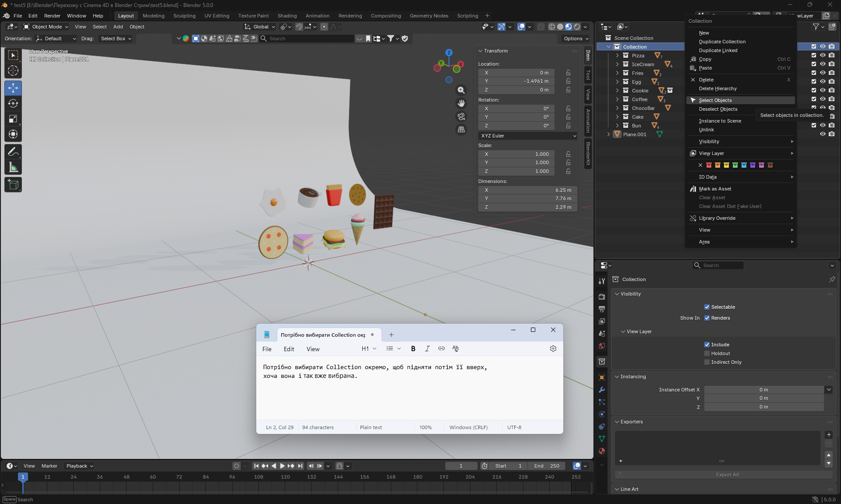
Task: Open the Modifiers wrench properties tab
Action: click(x=602, y=390)
